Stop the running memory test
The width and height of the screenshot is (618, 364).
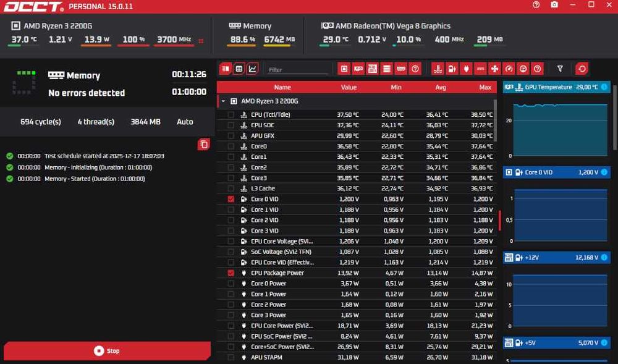(107, 350)
